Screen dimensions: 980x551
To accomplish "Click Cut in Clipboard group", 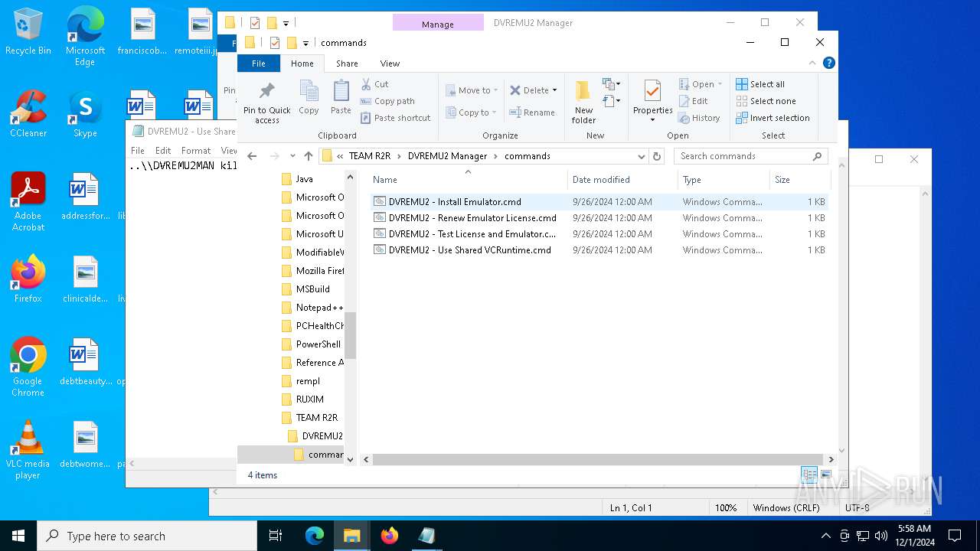I will click(x=375, y=84).
